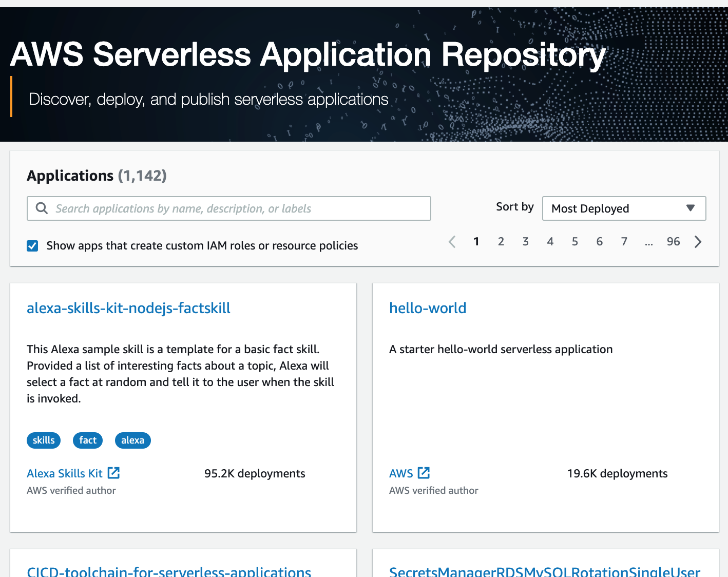
Task: Open SecretsManagerRDSMySQLRotationSingleUser link
Action: [x=545, y=571]
